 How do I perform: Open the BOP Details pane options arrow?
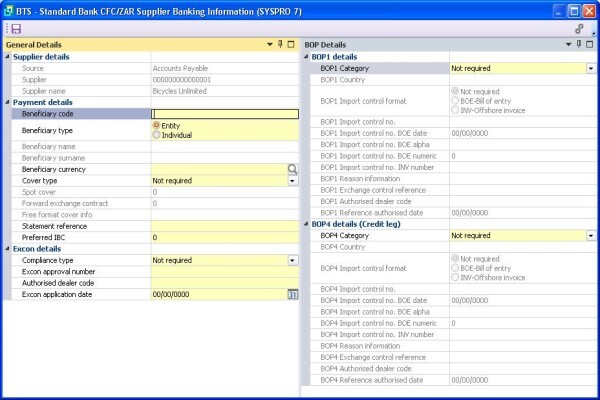tap(569, 44)
